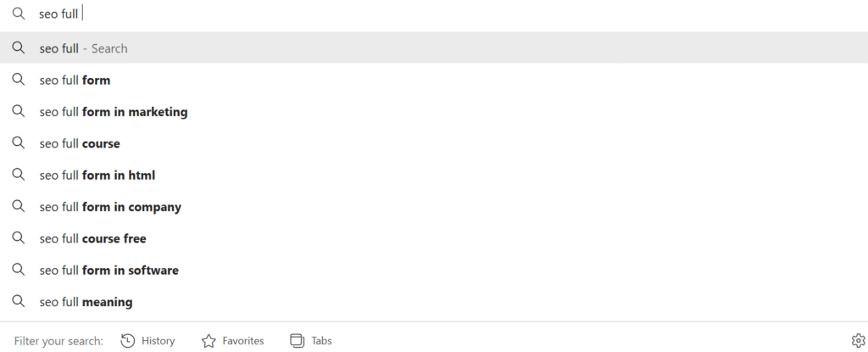
Task: Filter search by Favorites
Action: [x=242, y=341]
